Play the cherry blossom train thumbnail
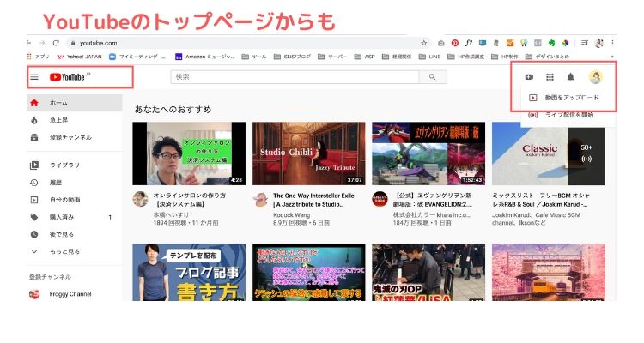644x343 pixels. click(549, 273)
